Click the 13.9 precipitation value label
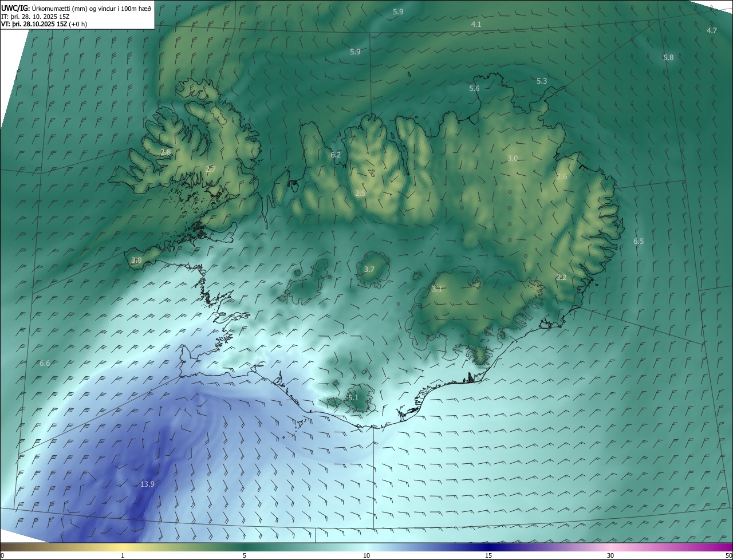This screenshot has height=560, width=733. [147, 484]
